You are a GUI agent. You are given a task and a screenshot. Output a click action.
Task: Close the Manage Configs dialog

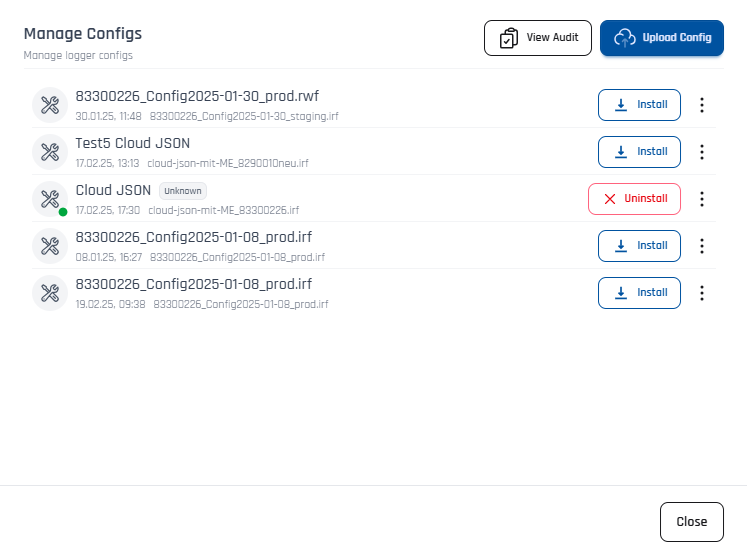click(691, 522)
